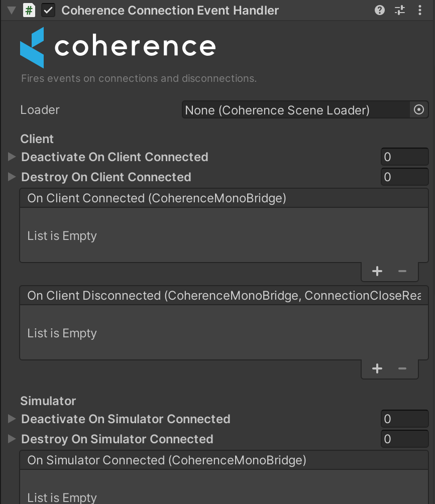Expand Deactivate On Simulator Connected list
Viewport: 435px width, 504px height.
click(x=12, y=419)
